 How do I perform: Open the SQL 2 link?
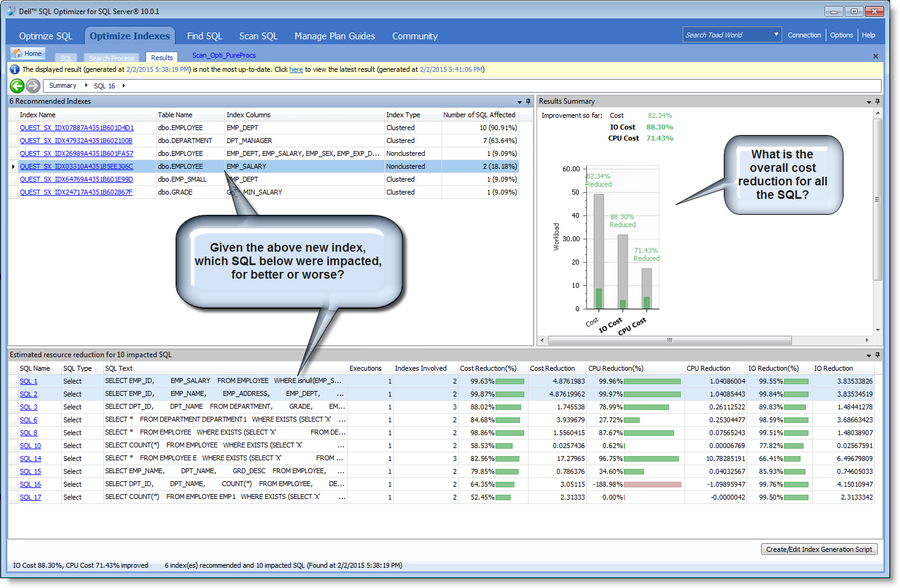[x=28, y=394]
